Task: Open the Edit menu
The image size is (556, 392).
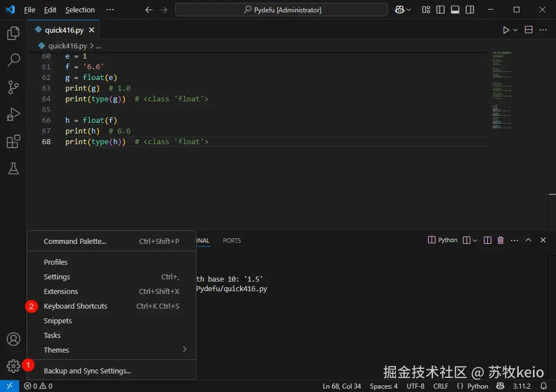Action: (50, 10)
